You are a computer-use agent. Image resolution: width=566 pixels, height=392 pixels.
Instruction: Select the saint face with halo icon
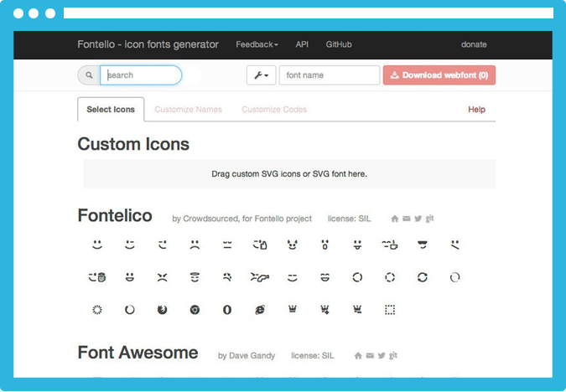coord(195,277)
